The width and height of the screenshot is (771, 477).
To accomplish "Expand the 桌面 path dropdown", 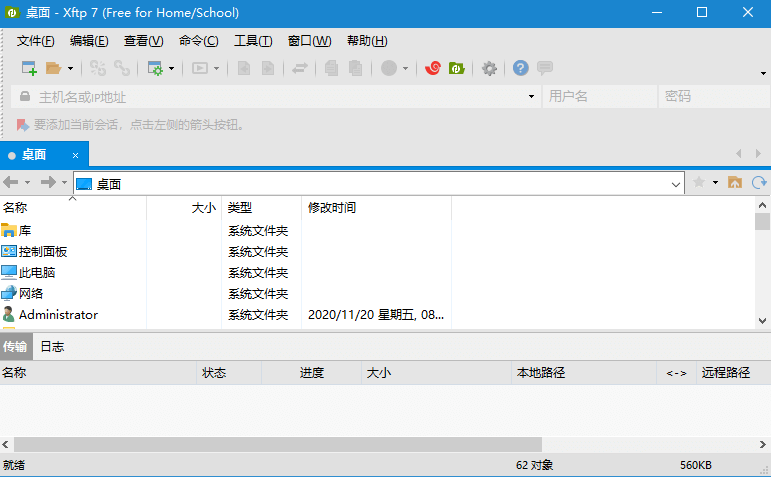I will coord(676,183).
